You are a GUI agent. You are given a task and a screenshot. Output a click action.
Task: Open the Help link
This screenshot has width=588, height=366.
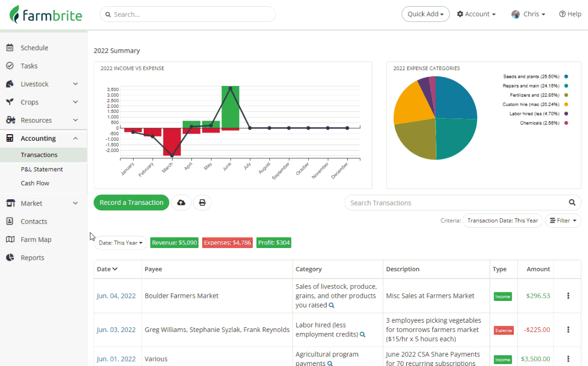570,14
